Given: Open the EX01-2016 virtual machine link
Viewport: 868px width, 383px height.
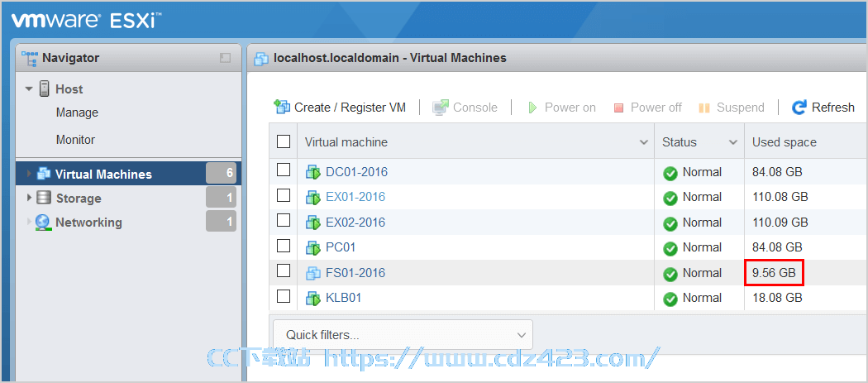Looking at the screenshot, I should click(355, 197).
